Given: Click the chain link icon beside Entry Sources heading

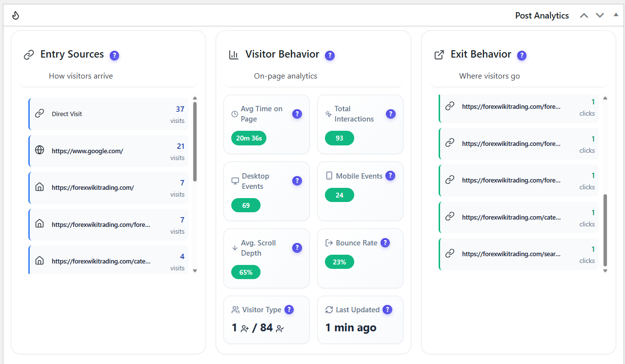Looking at the screenshot, I should (29, 55).
